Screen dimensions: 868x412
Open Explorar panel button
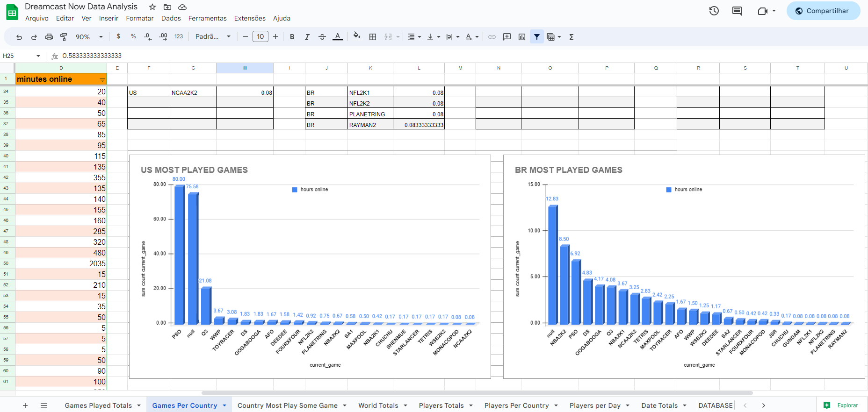(x=842, y=405)
